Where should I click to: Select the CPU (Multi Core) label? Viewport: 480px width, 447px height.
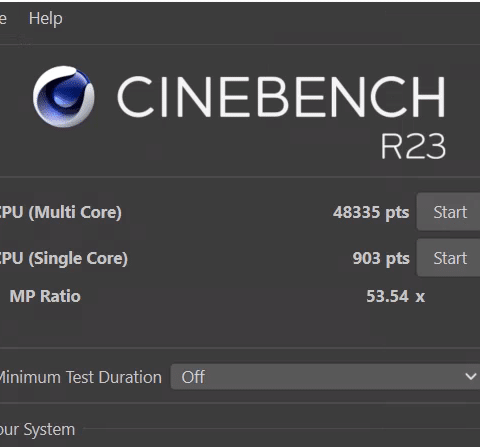coord(61,212)
